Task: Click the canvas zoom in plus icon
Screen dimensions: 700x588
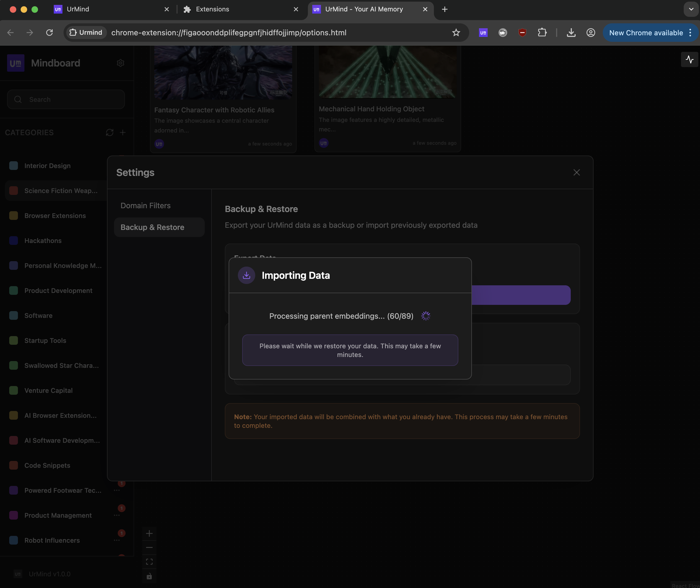Action: (x=149, y=533)
